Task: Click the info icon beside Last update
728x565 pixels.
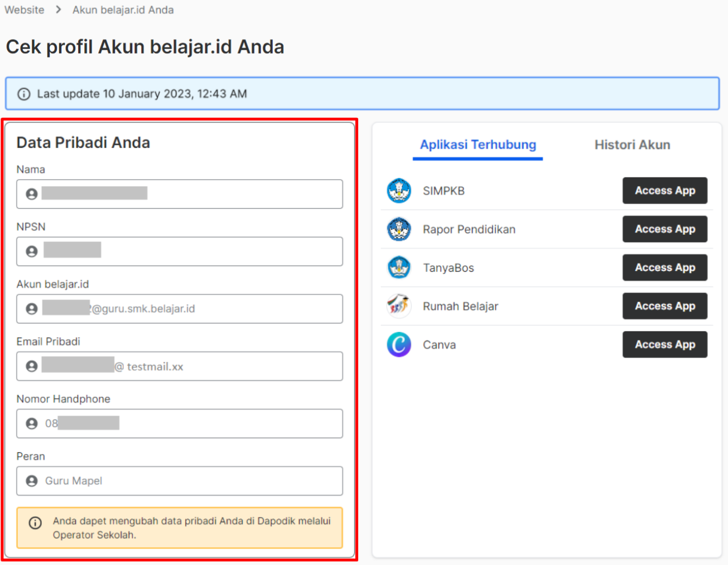Action: click(x=24, y=94)
